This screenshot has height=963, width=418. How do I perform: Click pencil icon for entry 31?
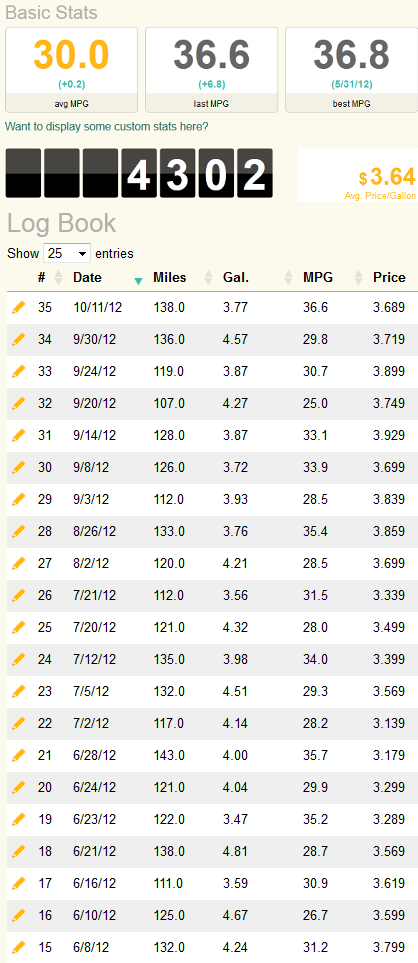tap(19, 435)
